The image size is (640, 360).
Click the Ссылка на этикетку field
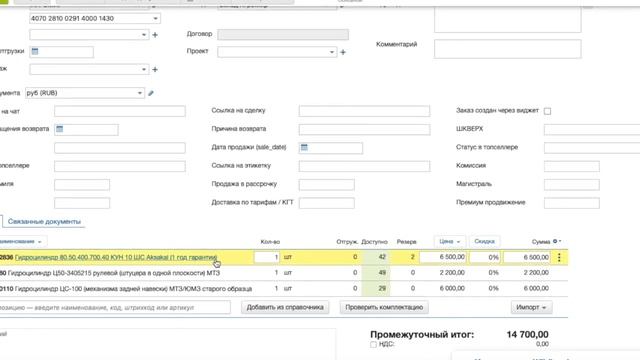point(364,166)
